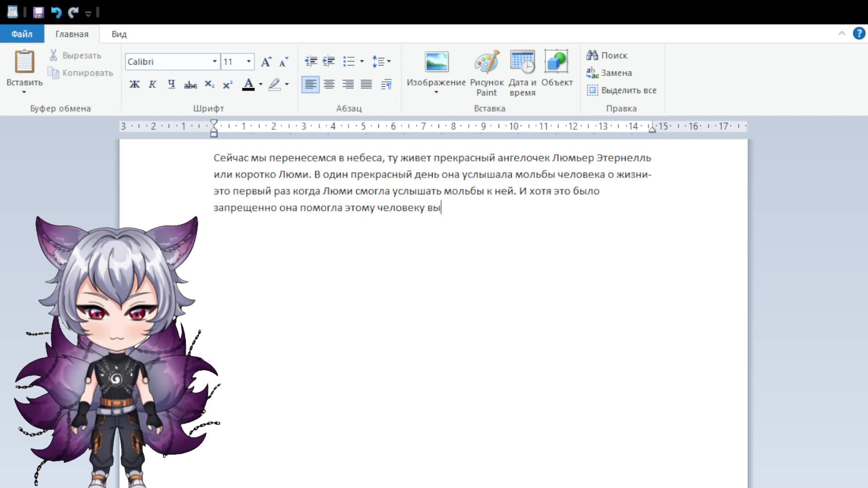
Task: Toggle superscript formatting
Action: 228,84
